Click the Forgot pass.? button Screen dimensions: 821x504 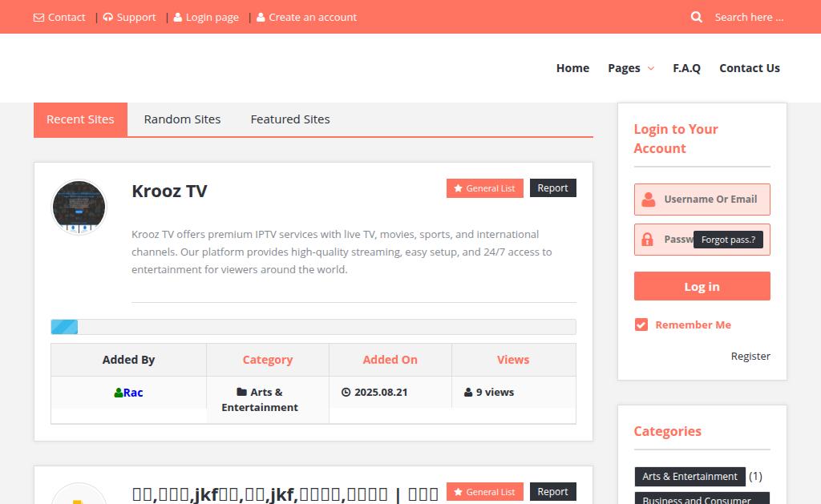tap(728, 240)
